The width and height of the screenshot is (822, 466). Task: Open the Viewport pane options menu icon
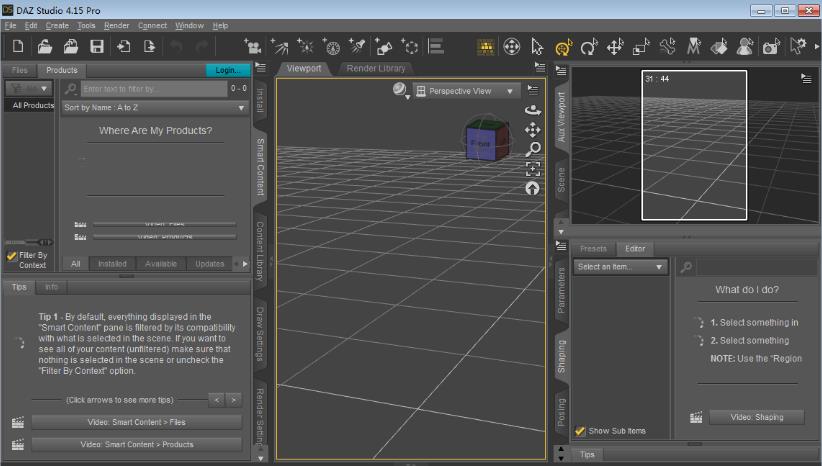540,67
